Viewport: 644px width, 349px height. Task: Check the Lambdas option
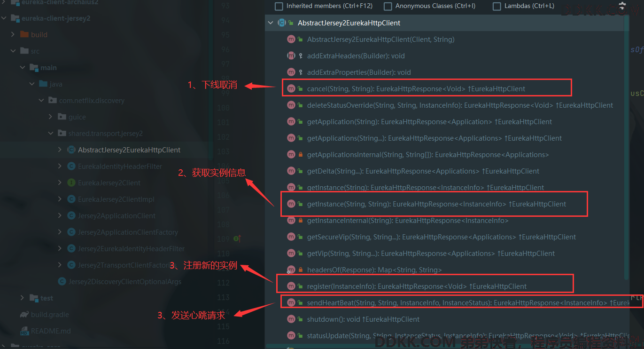(x=497, y=6)
